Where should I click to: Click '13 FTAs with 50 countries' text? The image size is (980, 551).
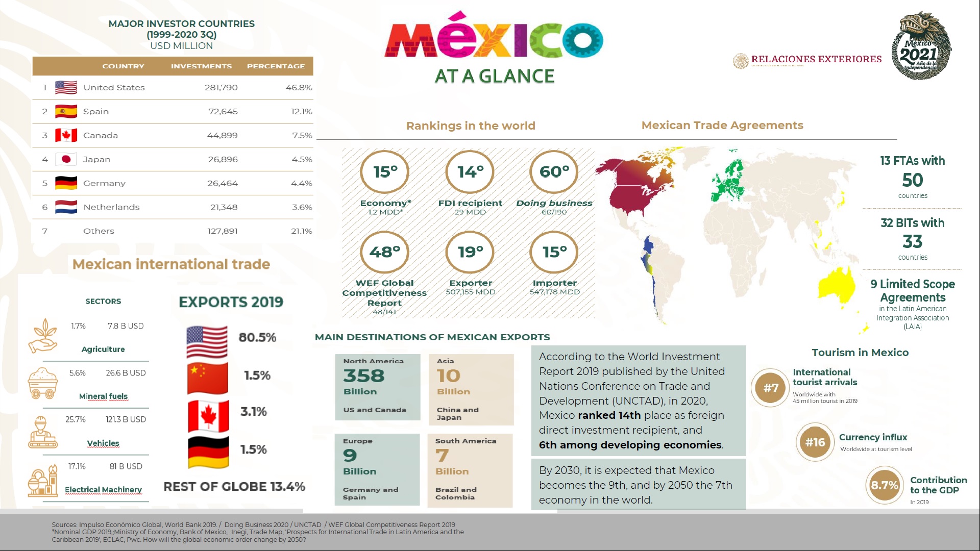tap(913, 177)
